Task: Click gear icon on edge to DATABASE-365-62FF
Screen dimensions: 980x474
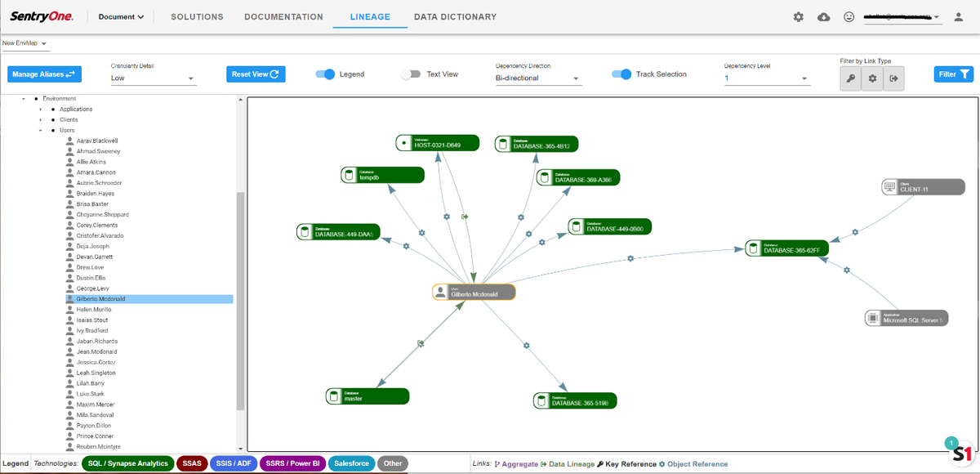Action: 630,259
